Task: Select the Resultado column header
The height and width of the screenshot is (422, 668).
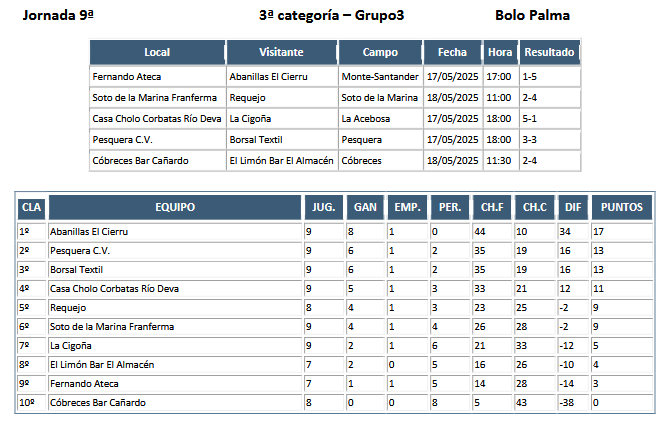Action: pyautogui.click(x=549, y=52)
